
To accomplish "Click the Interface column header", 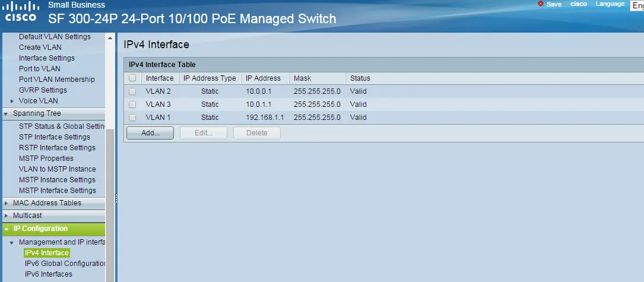I will pos(159,78).
